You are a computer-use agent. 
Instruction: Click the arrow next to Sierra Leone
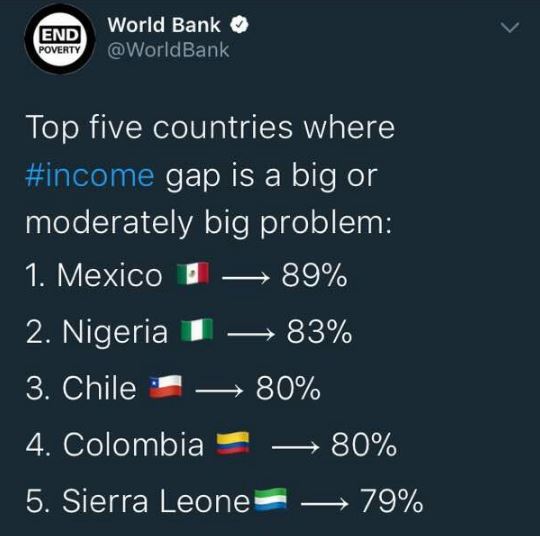coord(324,504)
